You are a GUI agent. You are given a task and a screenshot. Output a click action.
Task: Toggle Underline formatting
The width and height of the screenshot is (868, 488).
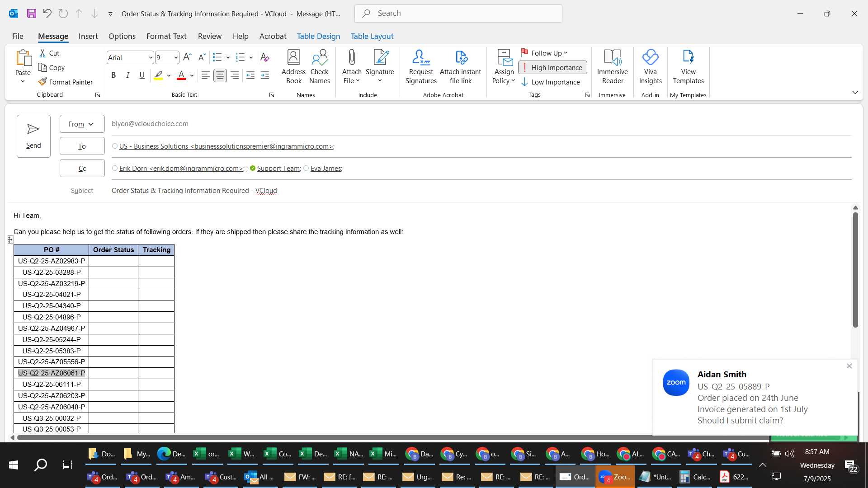click(x=142, y=75)
